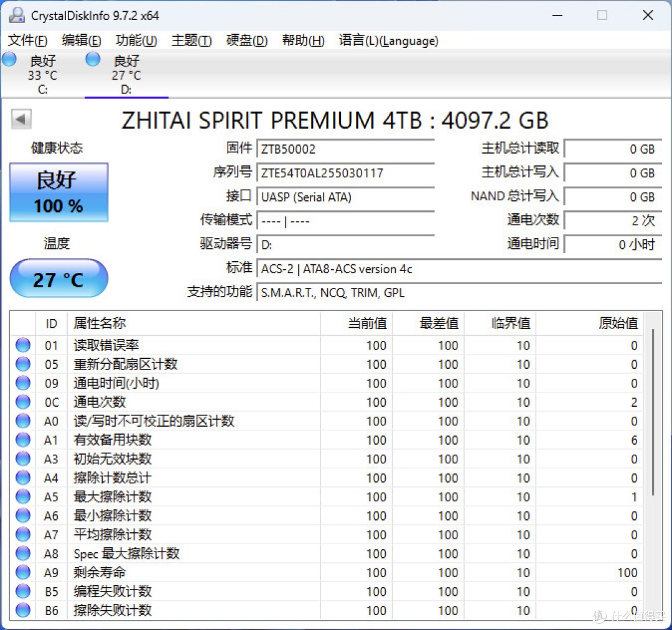Screen dimensions: 672x630
Task: Open the 文件(F) menu
Action: (x=27, y=40)
